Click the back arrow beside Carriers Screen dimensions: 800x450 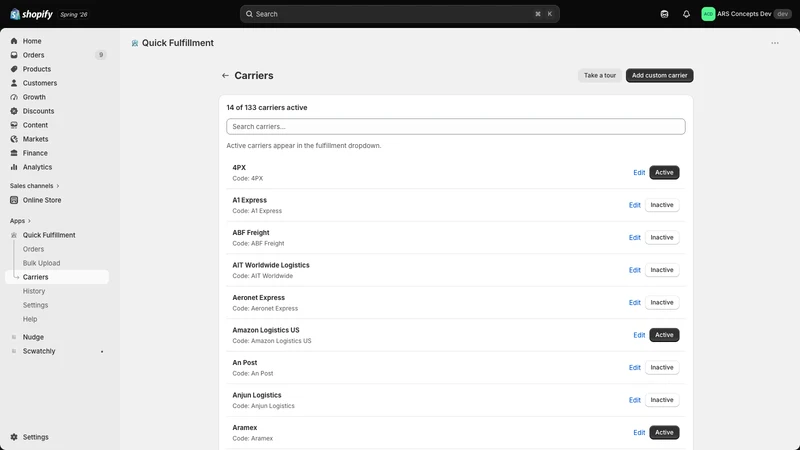225,76
